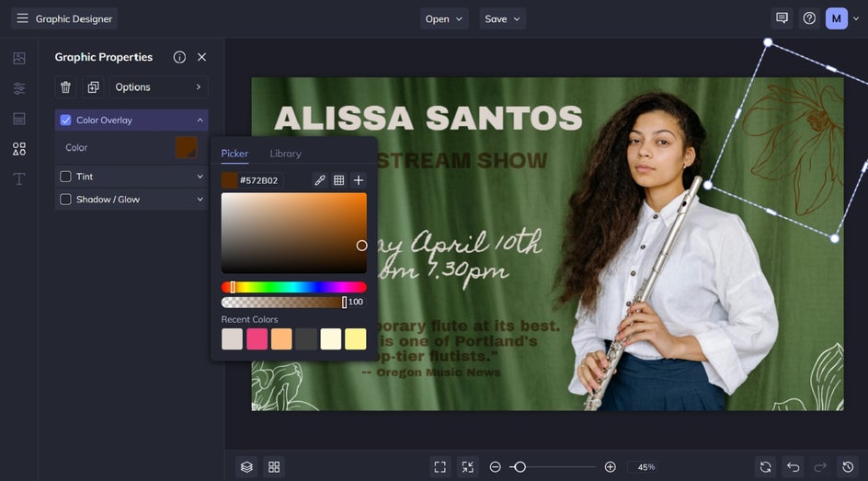Open the Layers panel icon

(246, 467)
